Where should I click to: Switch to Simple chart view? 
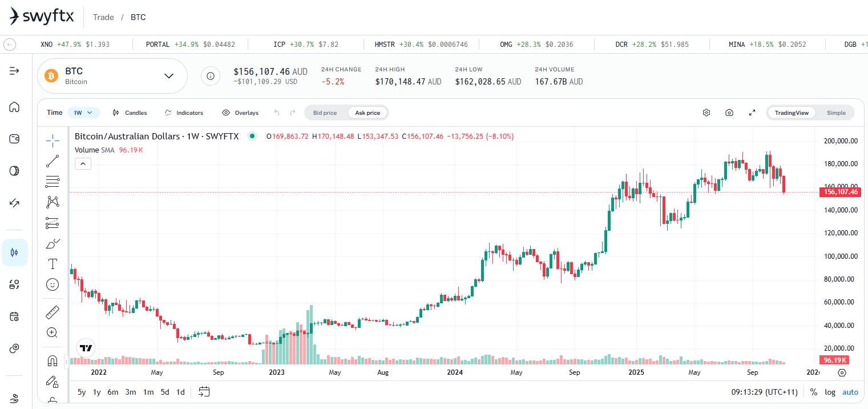click(x=835, y=113)
